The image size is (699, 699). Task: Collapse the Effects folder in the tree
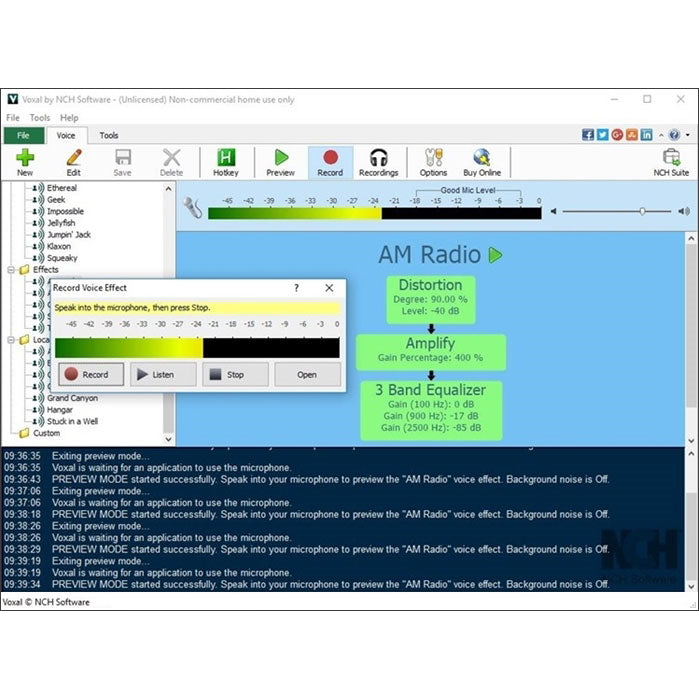[12, 270]
